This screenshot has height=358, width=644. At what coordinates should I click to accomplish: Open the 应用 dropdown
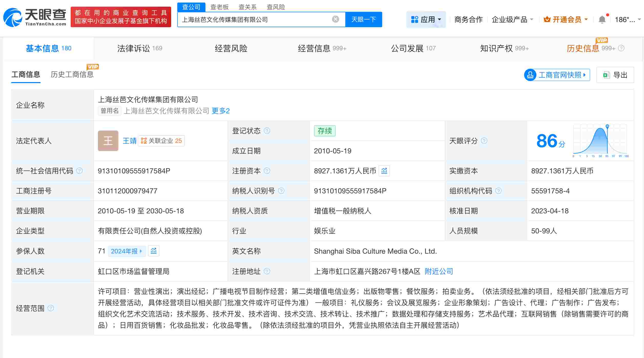(x=426, y=19)
